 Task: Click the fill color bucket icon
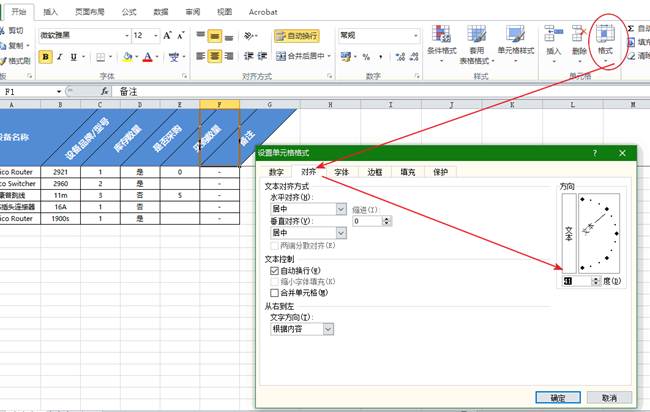point(127,57)
